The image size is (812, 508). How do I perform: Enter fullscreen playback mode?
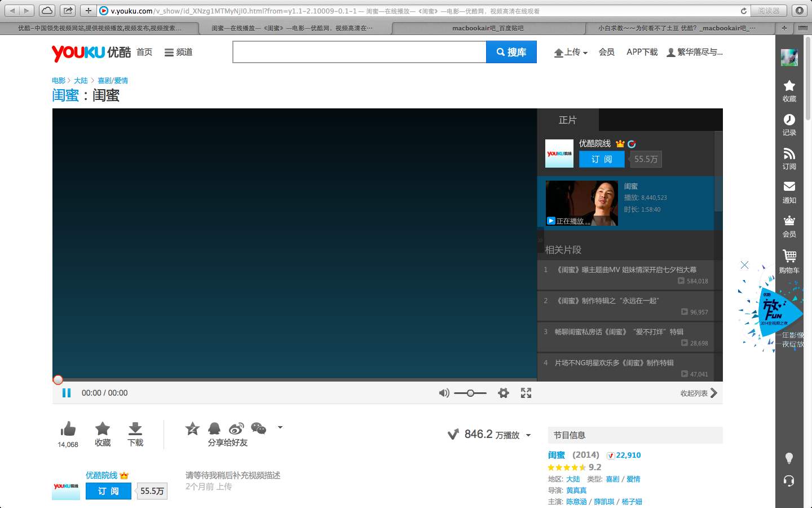526,393
